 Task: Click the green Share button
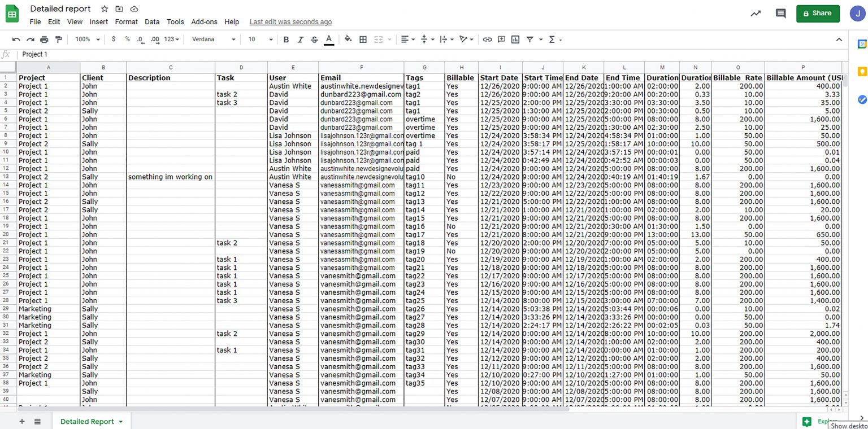pyautogui.click(x=817, y=14)
